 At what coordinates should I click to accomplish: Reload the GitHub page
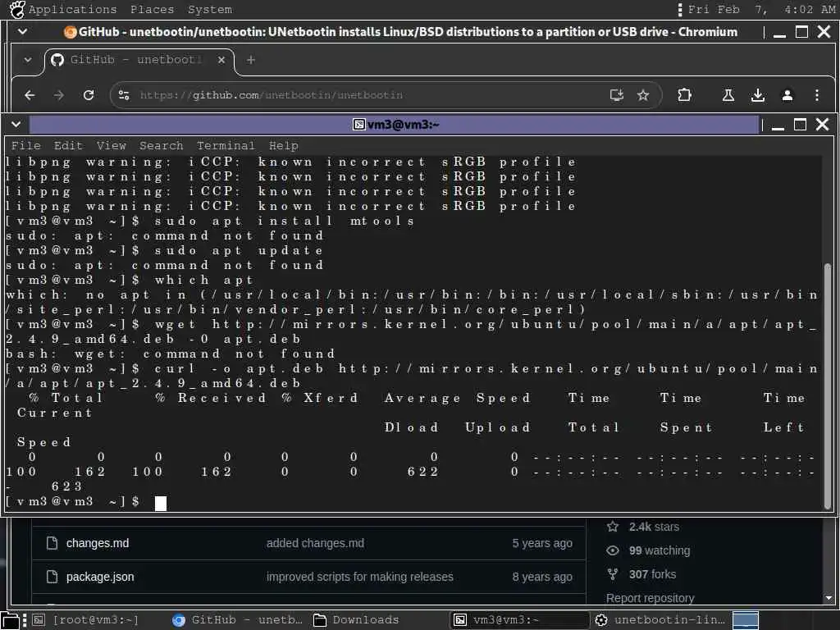89,95
